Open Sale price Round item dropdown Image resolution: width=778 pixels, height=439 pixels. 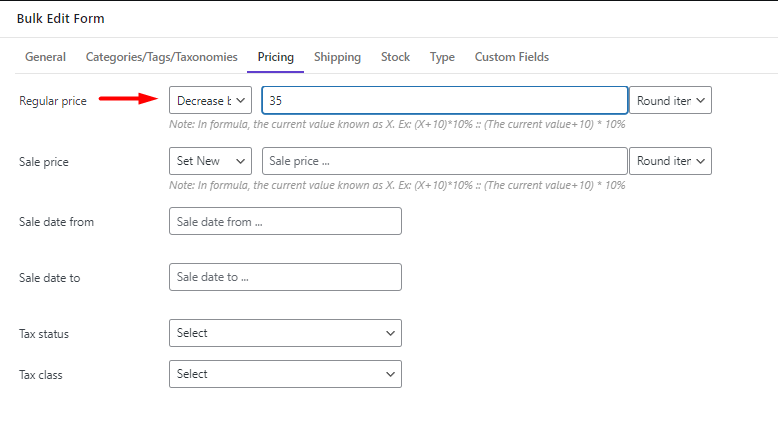670,161
